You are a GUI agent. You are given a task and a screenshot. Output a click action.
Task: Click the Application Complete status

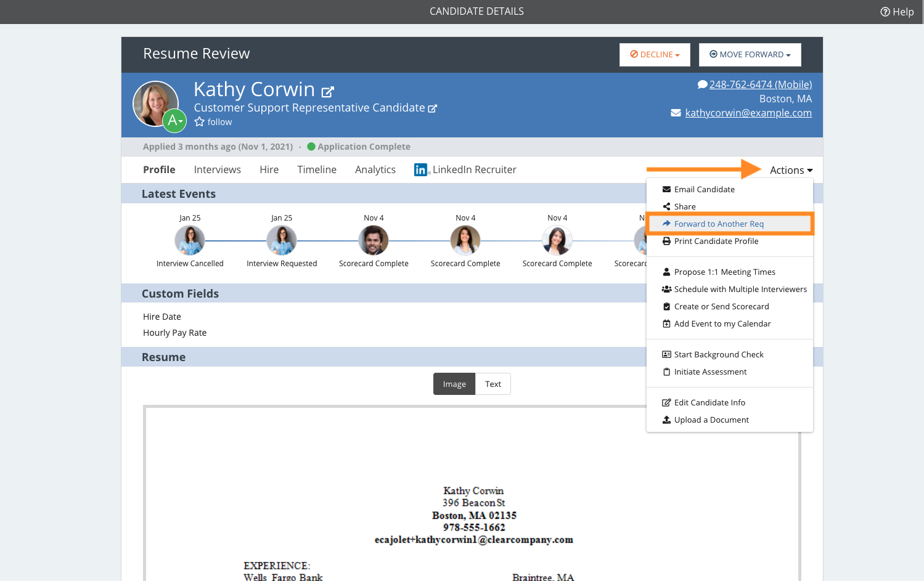[x=359, y=147]
